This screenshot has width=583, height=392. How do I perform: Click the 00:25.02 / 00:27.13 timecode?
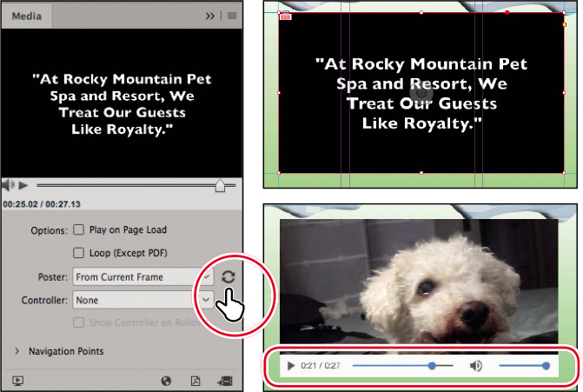(x=42, y=203)
